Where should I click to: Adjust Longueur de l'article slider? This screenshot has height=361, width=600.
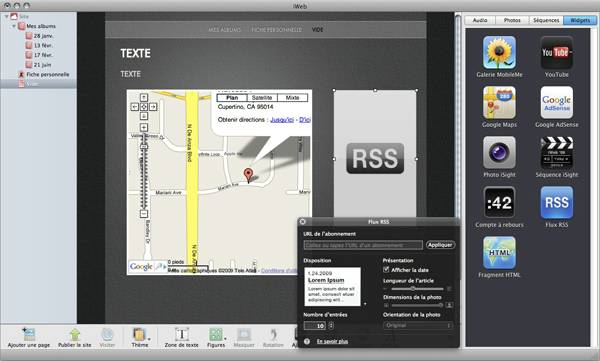[417, 289]
